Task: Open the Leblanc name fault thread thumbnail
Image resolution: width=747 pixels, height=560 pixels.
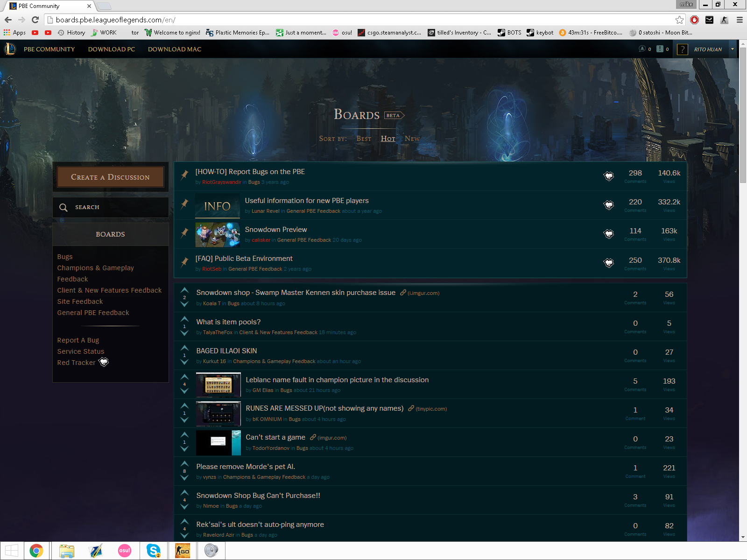Action: (x=218, y=385)
